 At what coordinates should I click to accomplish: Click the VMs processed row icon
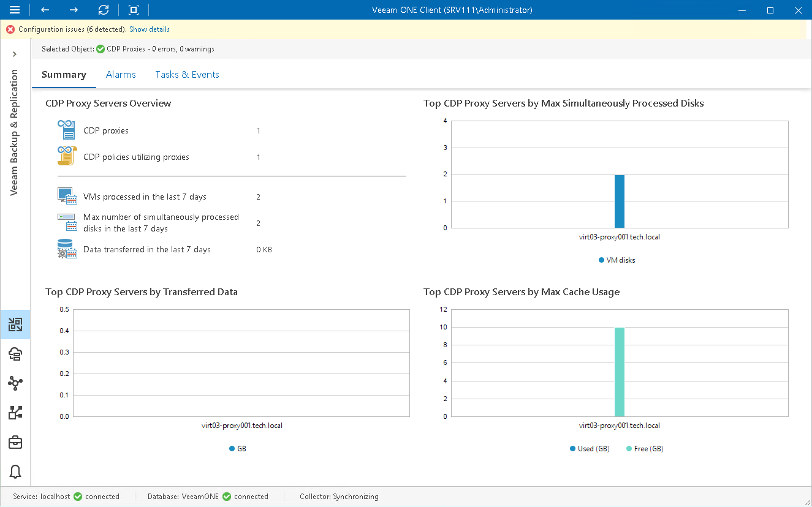67,197
